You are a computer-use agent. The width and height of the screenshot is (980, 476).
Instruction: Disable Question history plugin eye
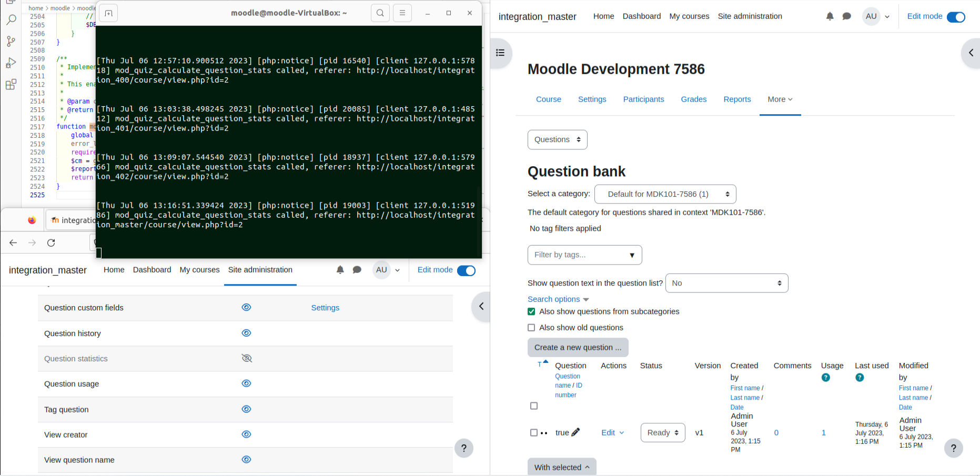click(x=246, y=333)
